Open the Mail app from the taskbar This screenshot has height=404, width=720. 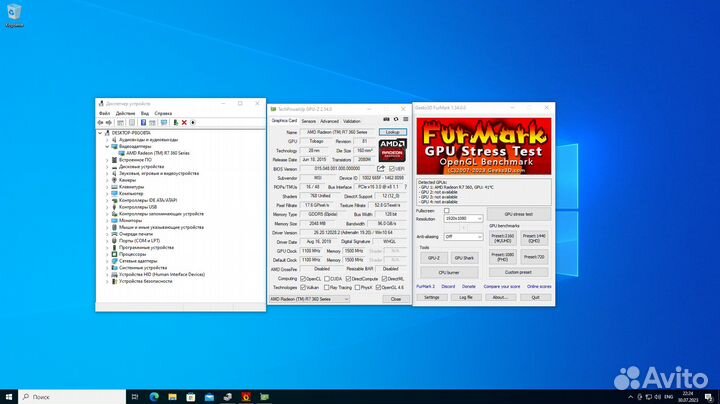209,397
